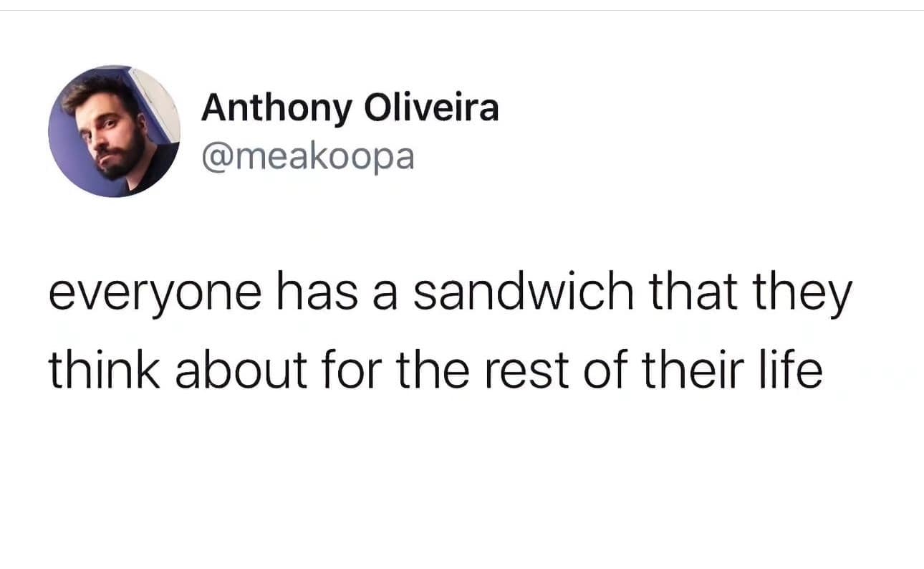Open the @meakoopa handle link

308,156
